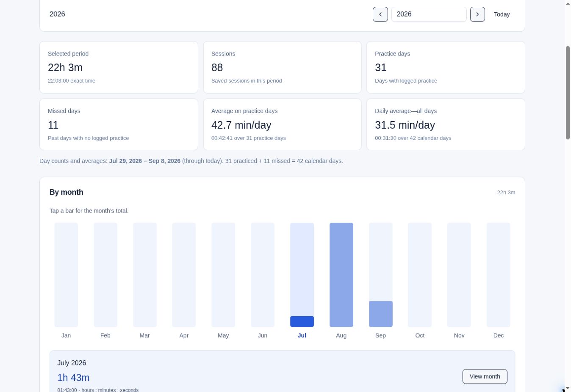Select the Dec bar in By month chart

[499, 275]
